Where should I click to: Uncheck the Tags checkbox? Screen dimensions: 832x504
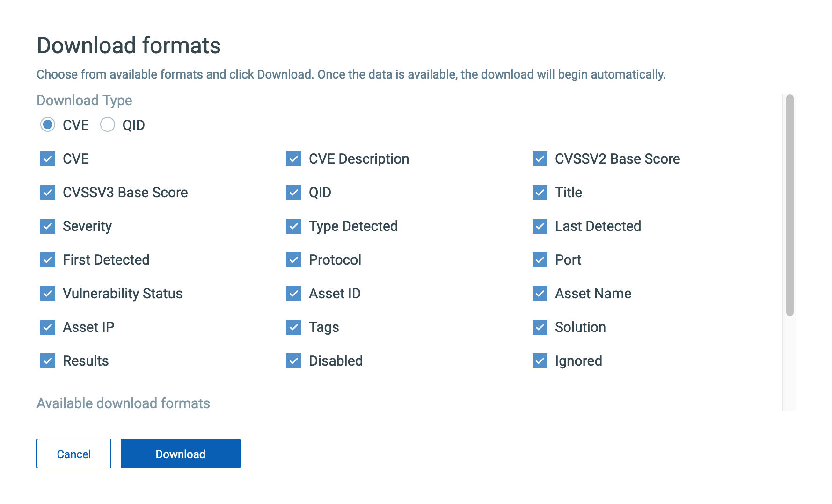(x=294, y=327)
